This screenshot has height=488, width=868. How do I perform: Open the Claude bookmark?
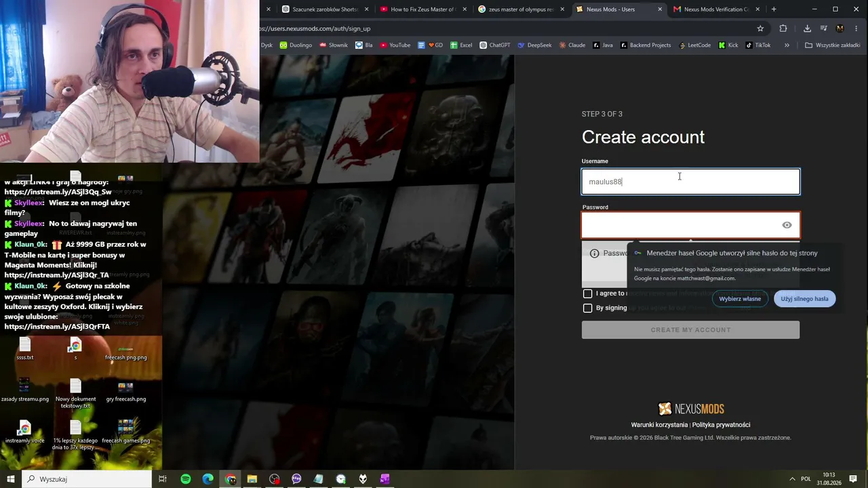click(572, 45)
